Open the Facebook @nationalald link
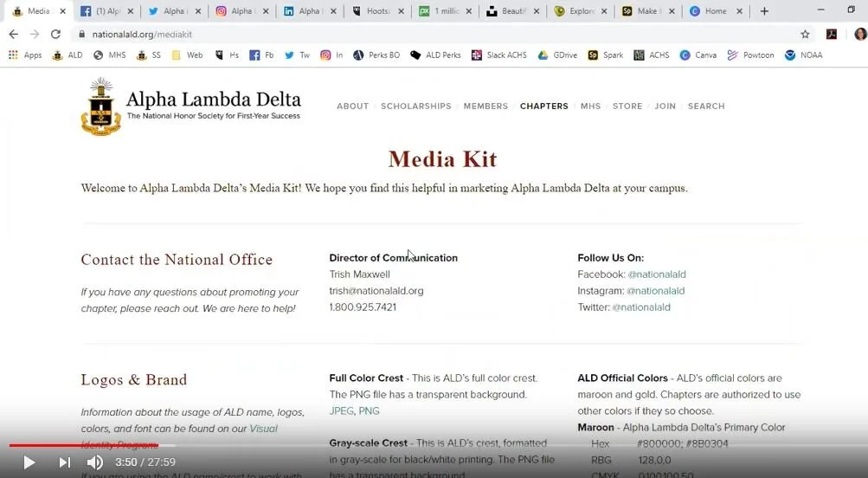Screen dimensions: 868x478 (x=657, y=275)
